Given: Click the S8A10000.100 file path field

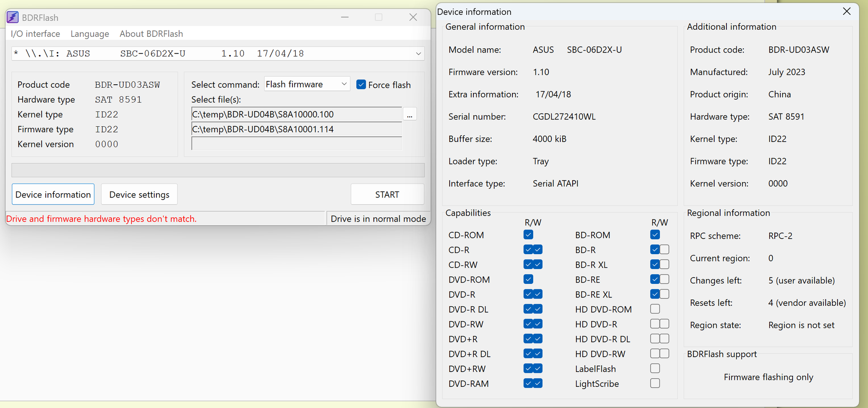Looking at the screenshot, I should click(x=296, y=114).
